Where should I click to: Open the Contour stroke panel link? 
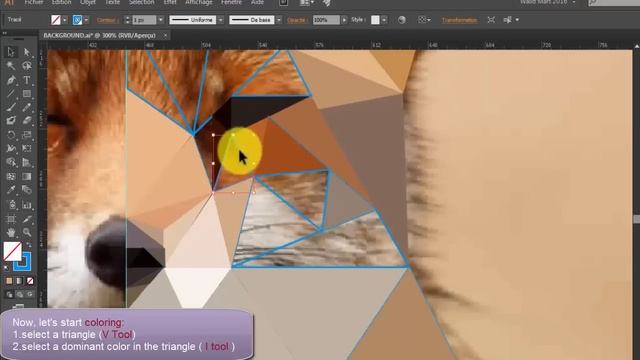coord(108,20)
